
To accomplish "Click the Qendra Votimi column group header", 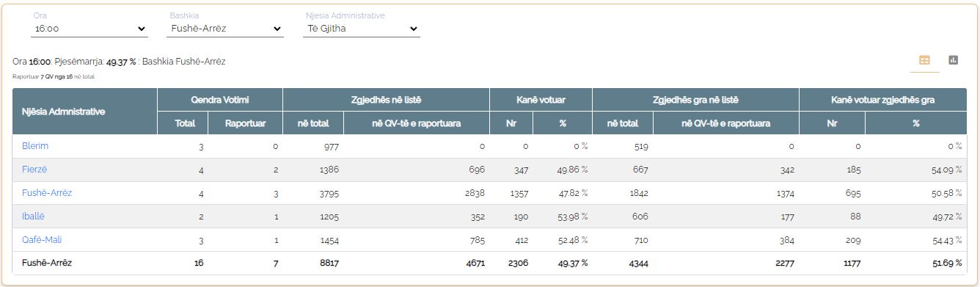I will (x=220, y=100).
